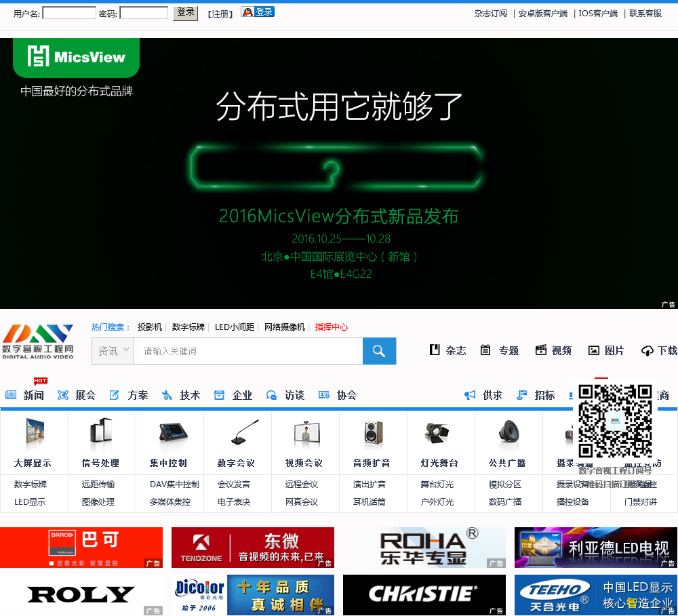Open the 会议发言 subcategory link

(x=234, y=484)
